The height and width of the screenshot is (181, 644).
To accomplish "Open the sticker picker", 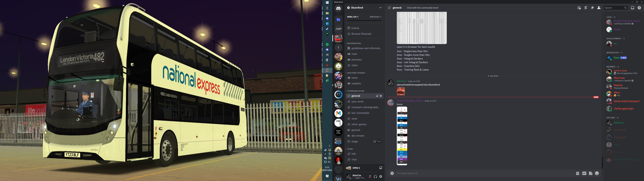I will 591,173.
